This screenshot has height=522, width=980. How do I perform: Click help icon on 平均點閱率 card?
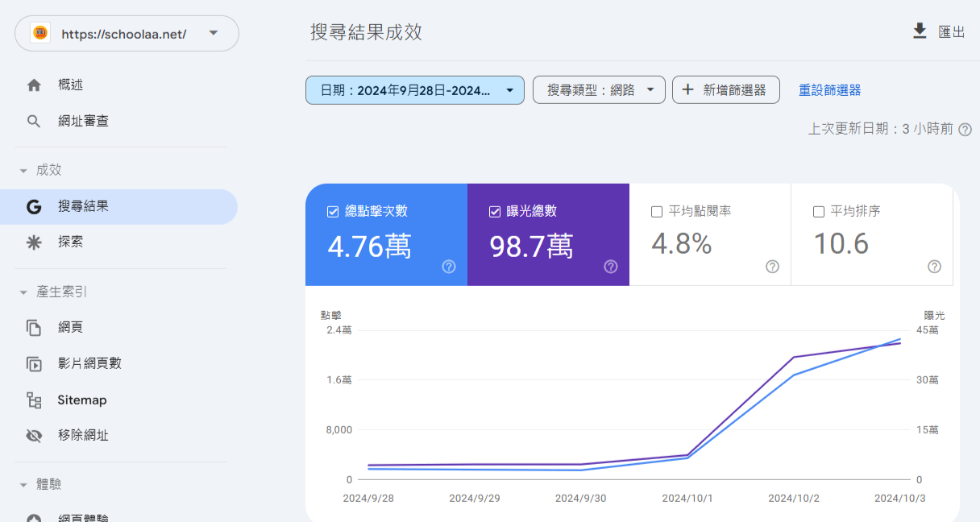[x=772, y=267]
